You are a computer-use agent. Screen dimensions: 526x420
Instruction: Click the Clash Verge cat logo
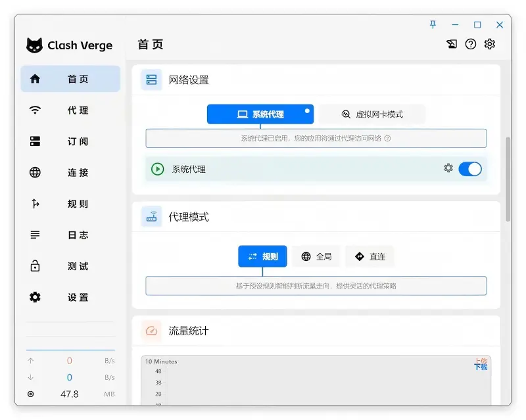(35, 45)
